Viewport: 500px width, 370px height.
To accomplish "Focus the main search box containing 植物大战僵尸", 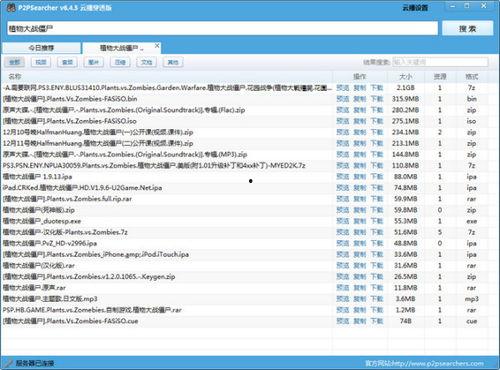I will [x=222, y=29].
